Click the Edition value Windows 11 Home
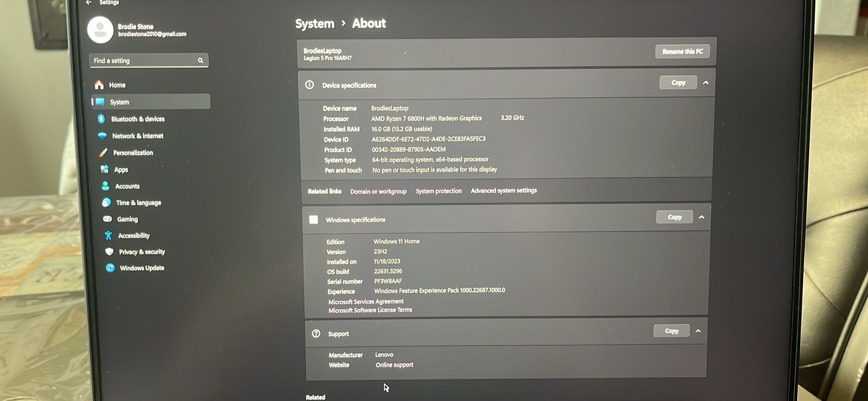Image resolution: width=868 pixels, height=401 pixels. [x=396, y=241]
